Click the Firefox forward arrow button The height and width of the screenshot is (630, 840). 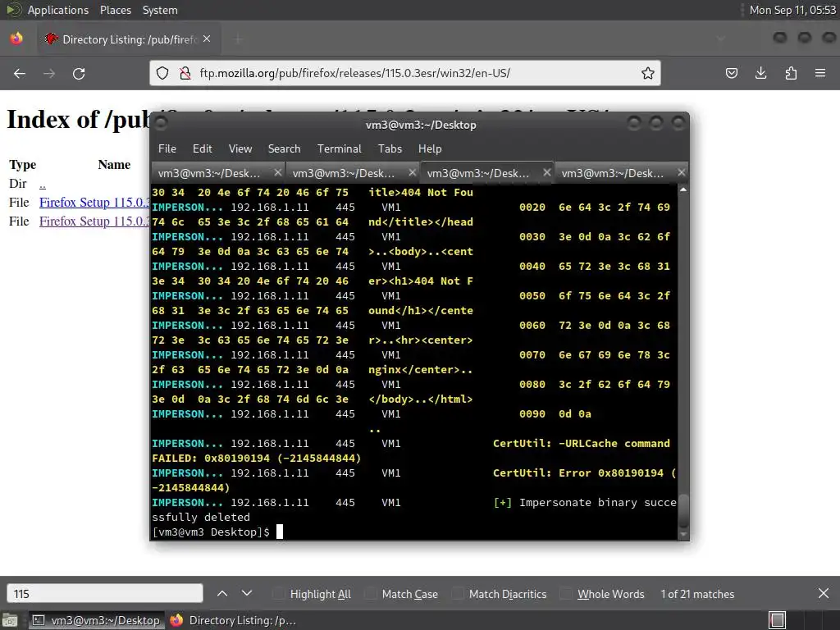(x=49, y=73)
